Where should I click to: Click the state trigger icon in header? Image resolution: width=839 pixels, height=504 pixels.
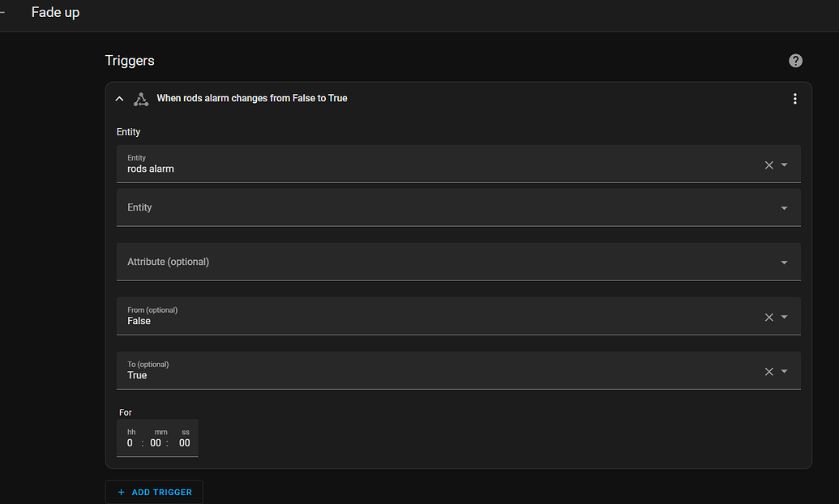(140, 99)
